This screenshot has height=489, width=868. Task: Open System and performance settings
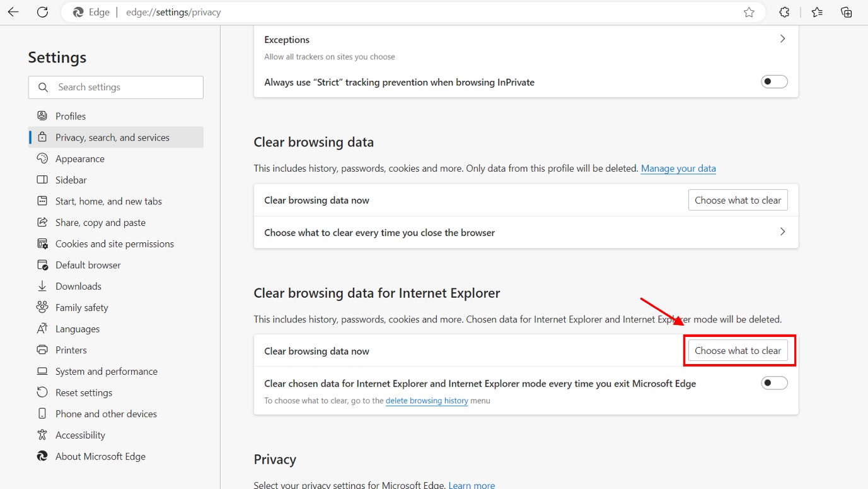tap(116, 371)
